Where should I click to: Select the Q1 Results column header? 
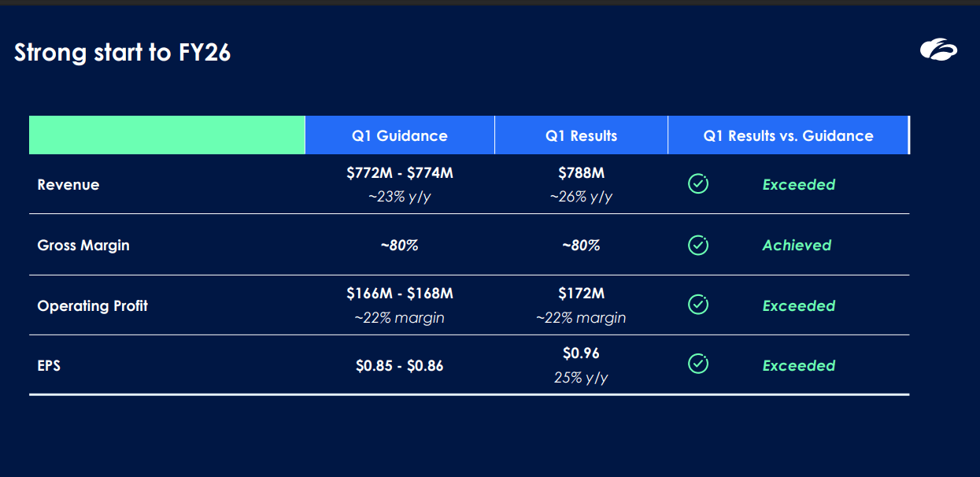pyautogui.click(x=580, y=135)
